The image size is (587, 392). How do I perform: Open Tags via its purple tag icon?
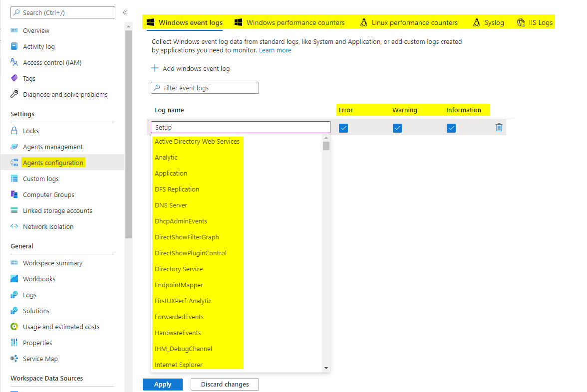point(14,78)
